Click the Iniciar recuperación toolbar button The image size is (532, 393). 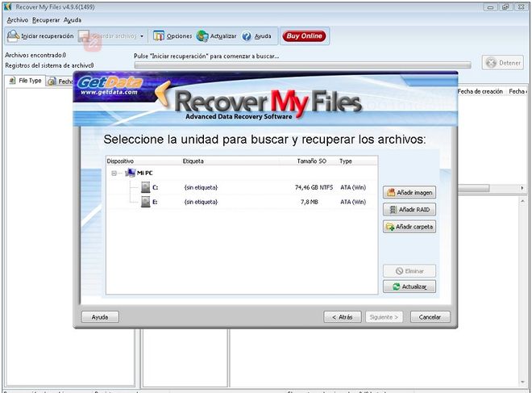click(40, 36)
